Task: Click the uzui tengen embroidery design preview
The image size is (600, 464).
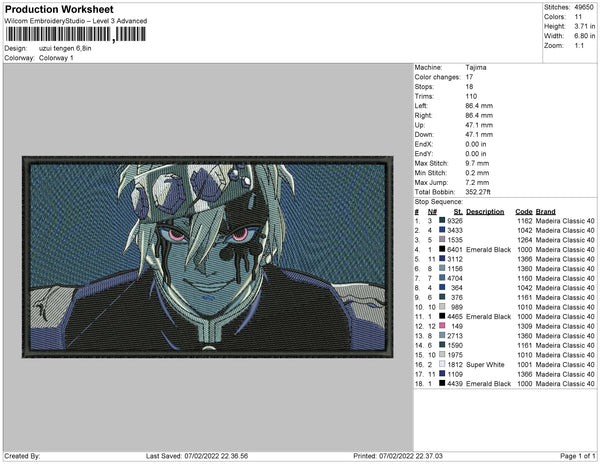Action: tap(207, 257)
